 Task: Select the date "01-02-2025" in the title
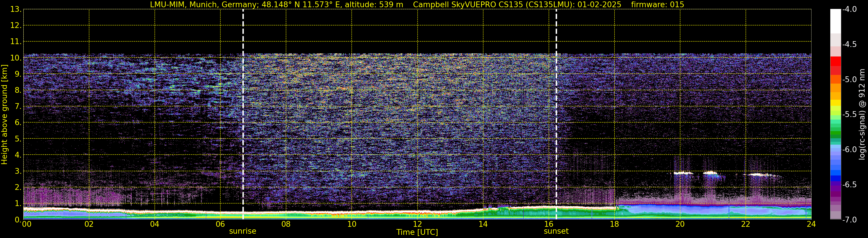pyautogui.click(x=599, y=4)
